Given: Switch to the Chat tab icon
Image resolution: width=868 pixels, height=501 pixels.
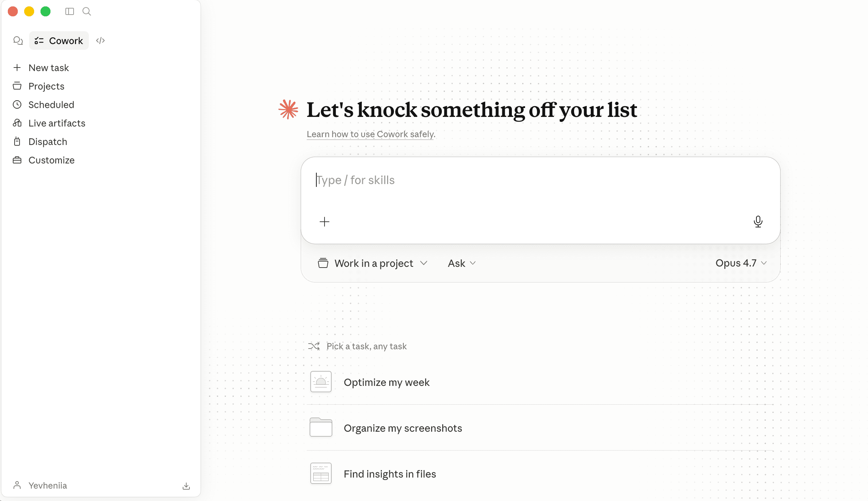Looking at the screenshot, I should [18, 41].
